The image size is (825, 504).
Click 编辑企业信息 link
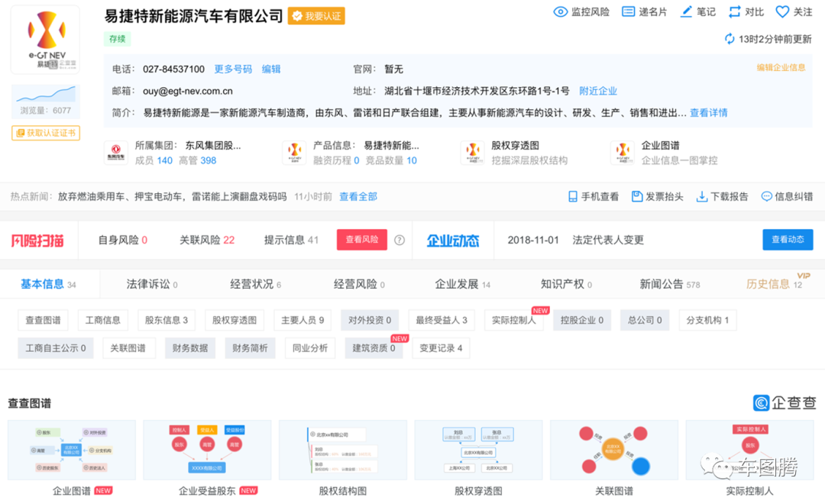(x=781, y=67)
